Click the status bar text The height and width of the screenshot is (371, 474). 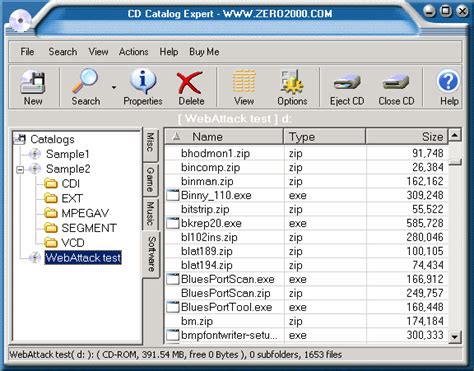176,354
